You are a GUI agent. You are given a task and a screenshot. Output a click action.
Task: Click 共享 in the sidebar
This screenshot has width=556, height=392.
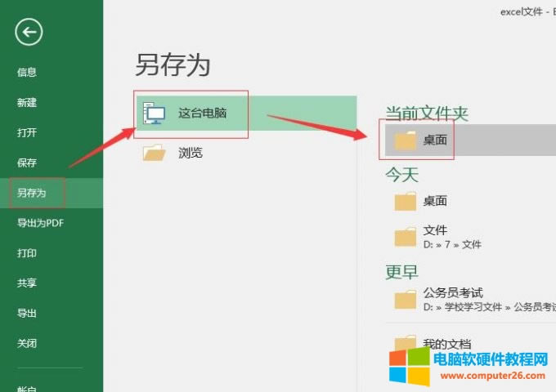tap(27, 283)
